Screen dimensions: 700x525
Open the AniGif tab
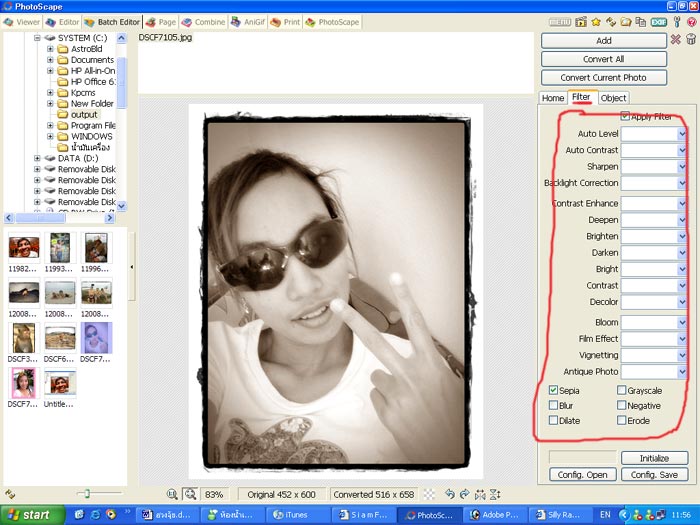tap(248, 22)
